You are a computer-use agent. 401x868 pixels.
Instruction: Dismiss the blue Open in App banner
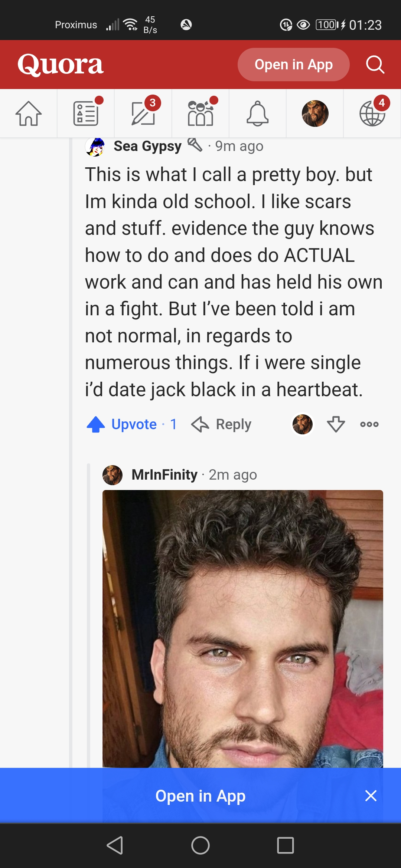tap(371, 796)
